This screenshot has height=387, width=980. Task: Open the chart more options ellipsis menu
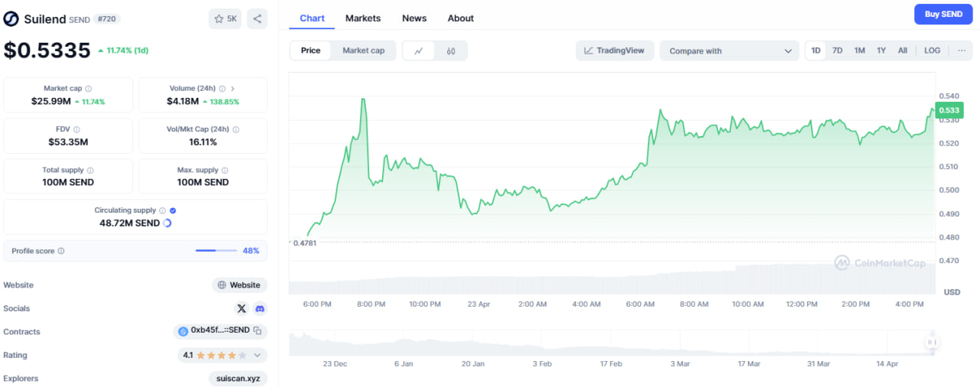click(962, 50)
